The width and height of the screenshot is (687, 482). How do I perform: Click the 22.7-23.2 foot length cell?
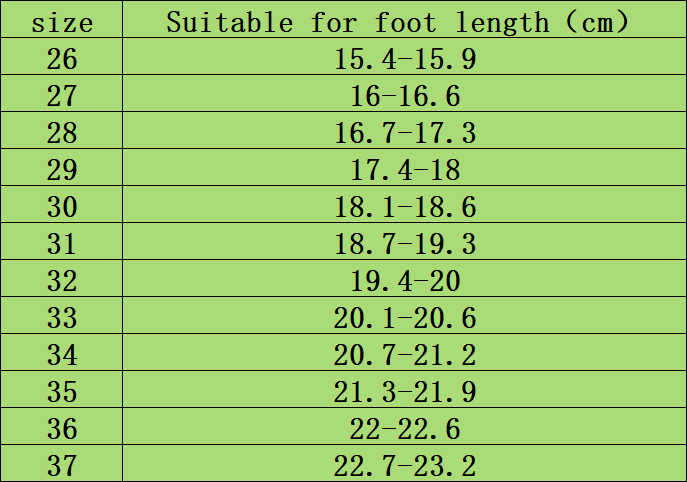coord(405,465)
